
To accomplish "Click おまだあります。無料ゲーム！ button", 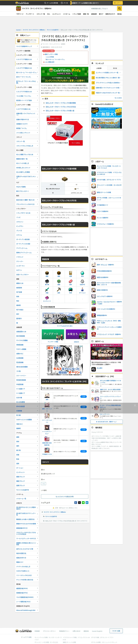I will pos(107,422).
